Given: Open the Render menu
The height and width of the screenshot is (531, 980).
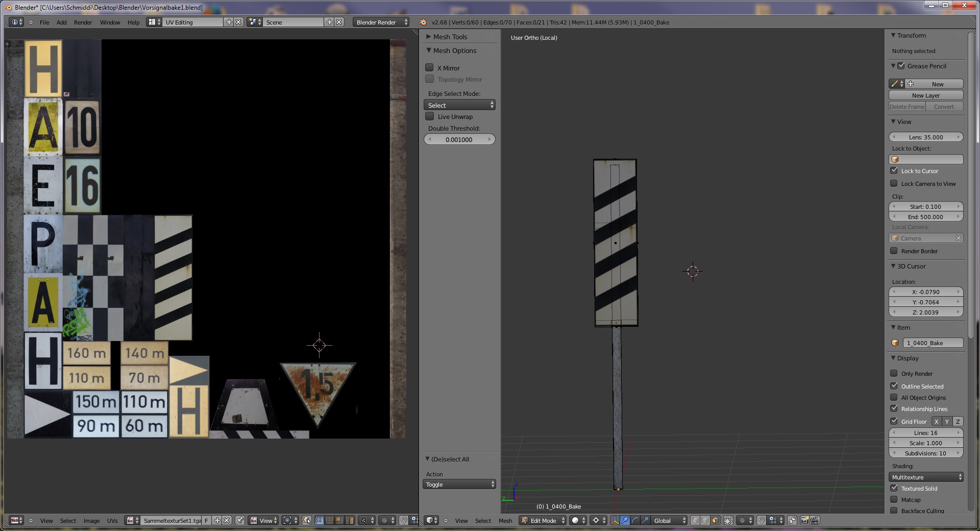Looking at the screenshot, I should click(x=83, y=22).
